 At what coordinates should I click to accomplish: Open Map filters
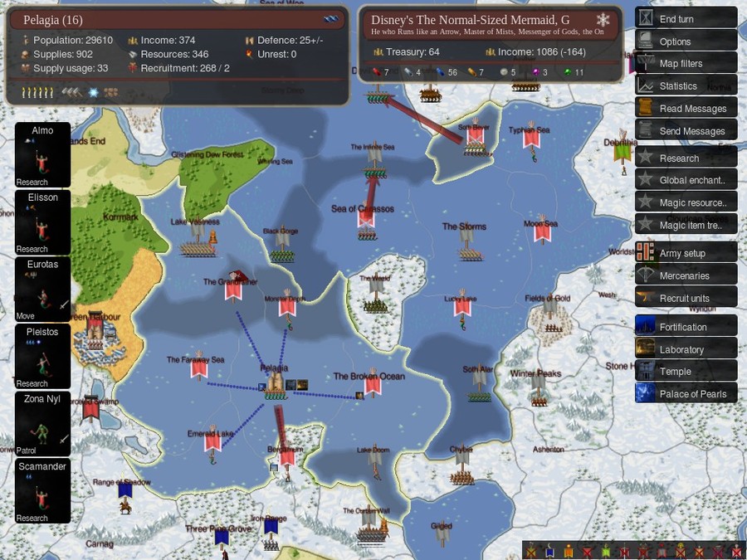[686, 63]
